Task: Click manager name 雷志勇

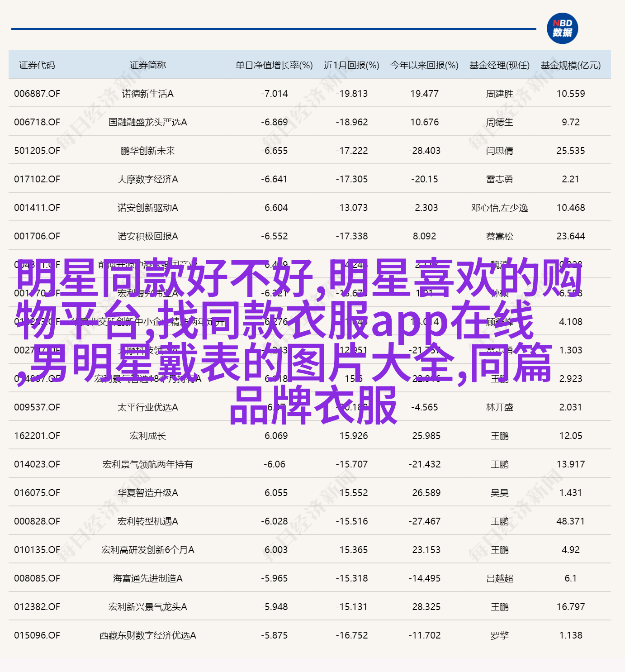Action: point(500,179)
